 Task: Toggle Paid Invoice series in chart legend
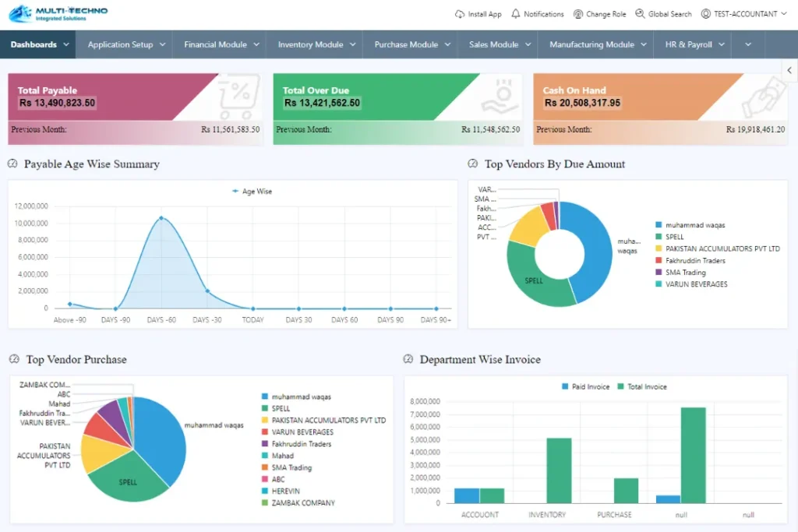565,386
